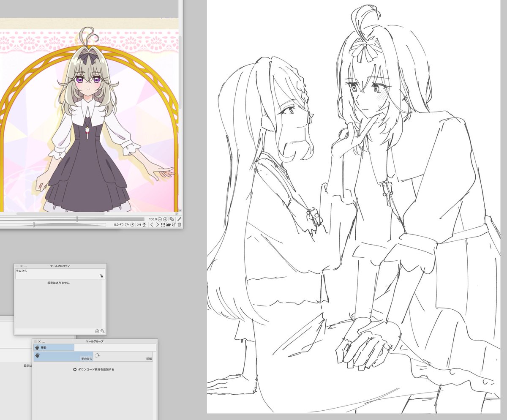The height and width of the screenshot is (420, 507).
Task: Click the Sub View horizontal scrollbar
Action: [61, 214]
